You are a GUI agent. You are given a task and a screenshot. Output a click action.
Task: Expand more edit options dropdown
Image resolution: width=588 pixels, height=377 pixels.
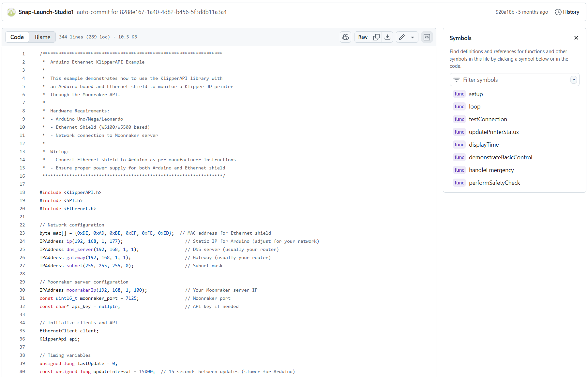click(413, 37)
